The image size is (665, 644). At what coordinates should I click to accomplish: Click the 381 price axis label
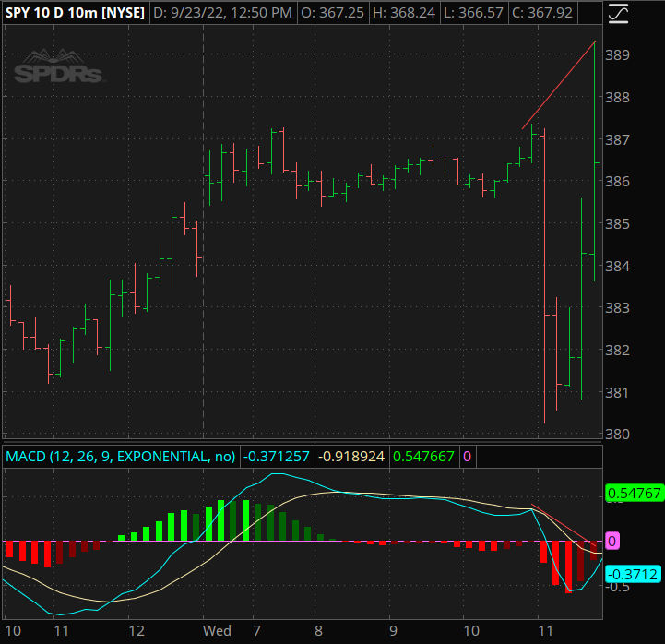[617, 392]
